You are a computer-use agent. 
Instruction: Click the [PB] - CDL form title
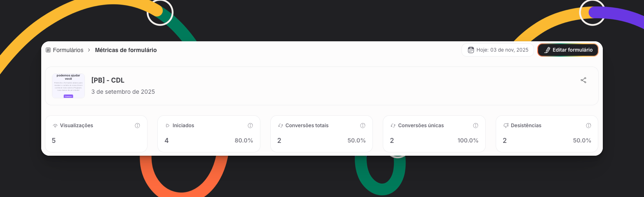point(108,80)
